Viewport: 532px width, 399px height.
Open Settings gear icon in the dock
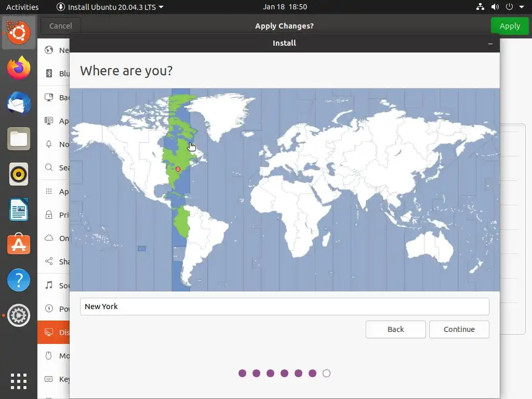click(19, 315)
